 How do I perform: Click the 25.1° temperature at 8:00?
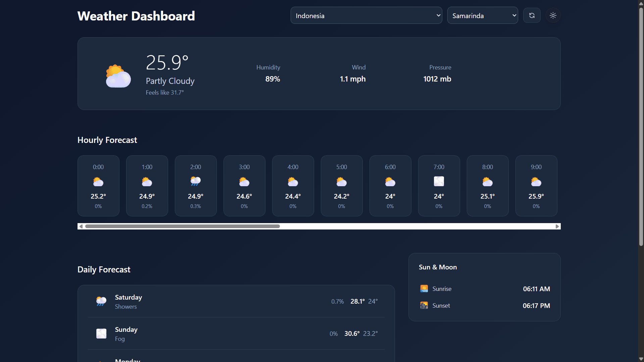488,196
